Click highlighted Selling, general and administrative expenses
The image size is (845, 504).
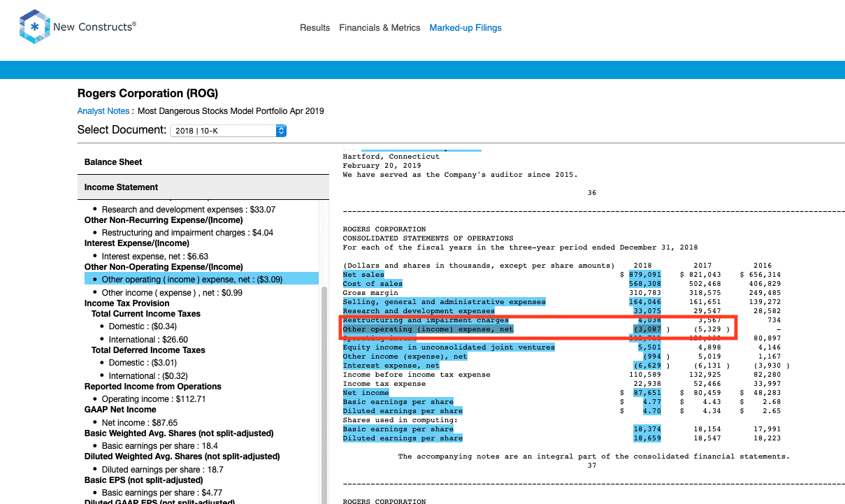click(x=444, y=302)
